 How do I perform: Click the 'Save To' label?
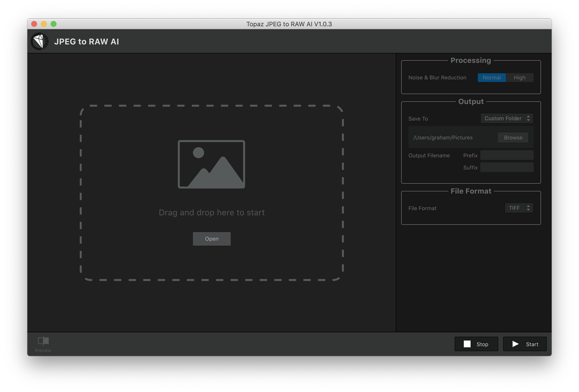[x=418, y=118]
